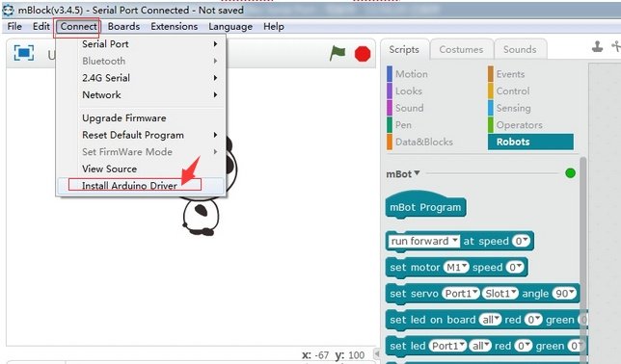Open the set led Port1 dropdown
Screen dimensions: 621x364
pyautogui.click(x=447, y=346)
